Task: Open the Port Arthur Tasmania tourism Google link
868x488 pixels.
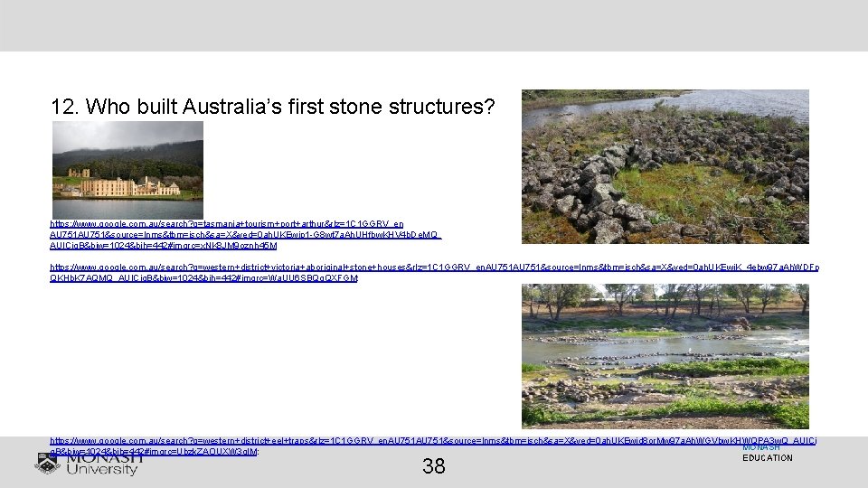Action: point(245,235)
